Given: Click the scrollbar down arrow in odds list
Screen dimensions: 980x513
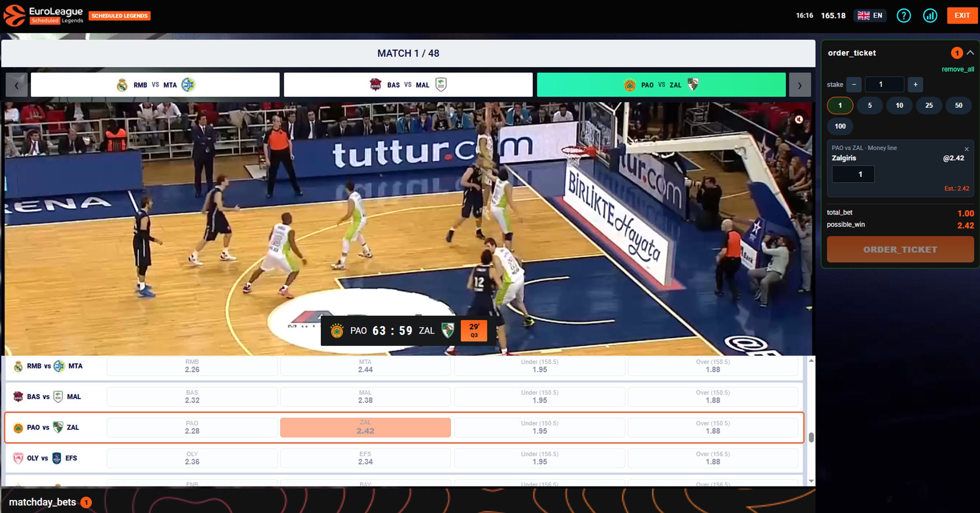Looking at the screenshot, I should click(811, 481).
